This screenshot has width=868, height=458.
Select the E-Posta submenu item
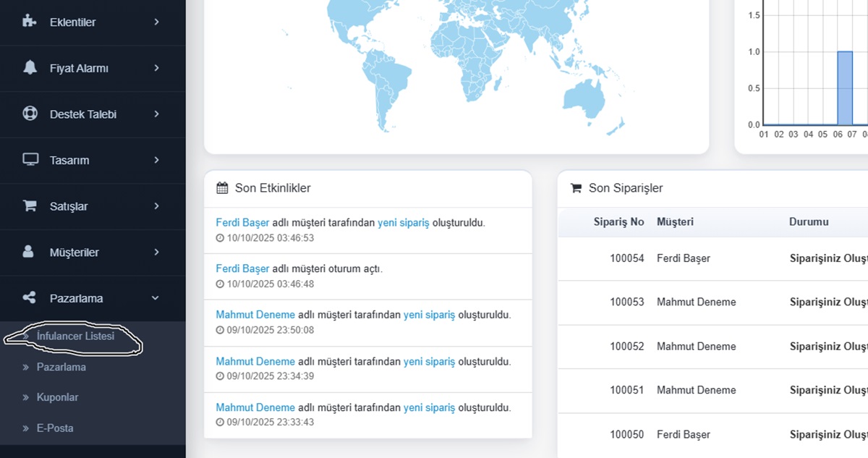(x=55, y=428)
